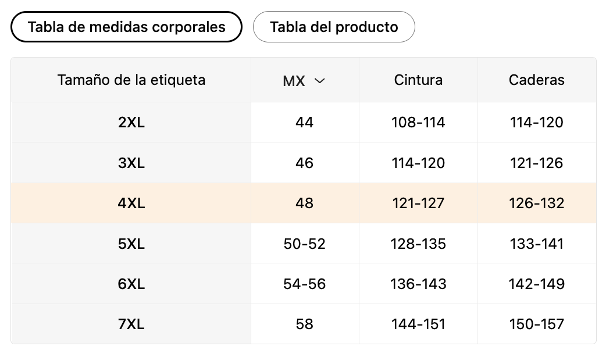Click the highlighted 4XL size row

tap(131, 203)
